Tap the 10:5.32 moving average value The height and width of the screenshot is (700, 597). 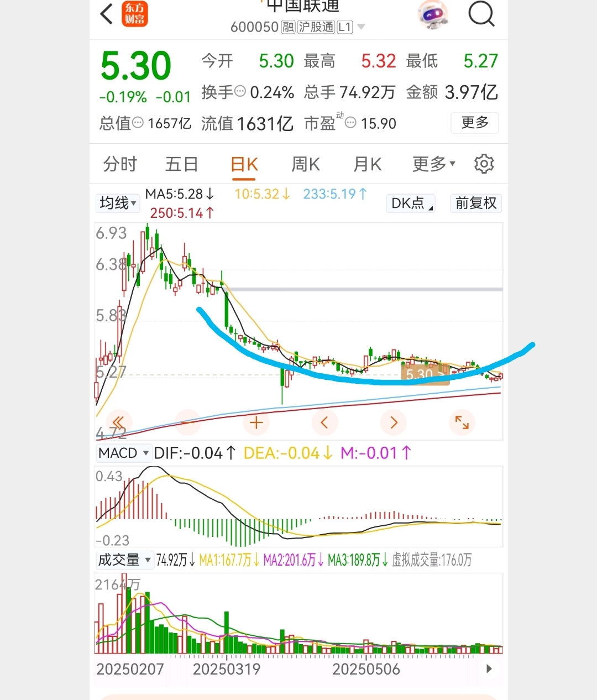(x=262, y=194)
